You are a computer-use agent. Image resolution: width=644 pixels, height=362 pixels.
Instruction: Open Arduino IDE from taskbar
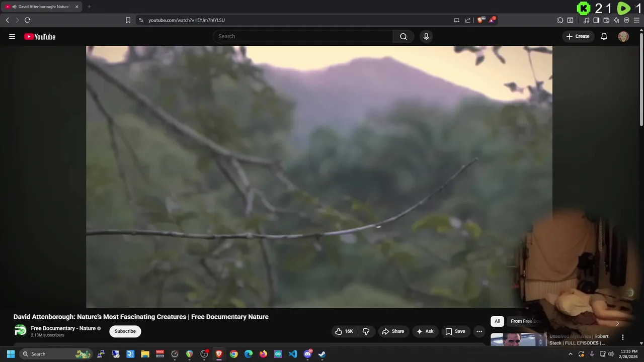tap(278, 354)
